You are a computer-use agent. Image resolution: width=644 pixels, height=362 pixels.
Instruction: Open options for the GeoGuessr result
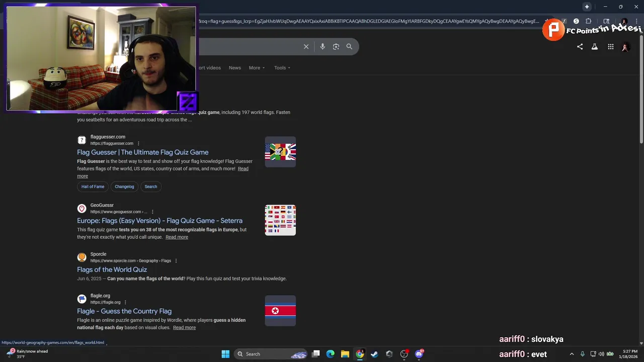tap(152, 212)
